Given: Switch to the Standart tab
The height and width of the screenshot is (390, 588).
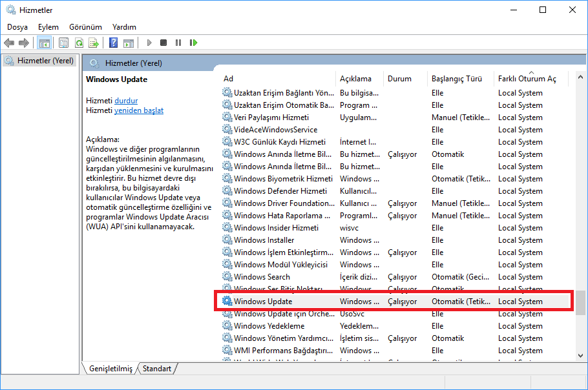Looking at the screenshot, I should pos(157,369).
